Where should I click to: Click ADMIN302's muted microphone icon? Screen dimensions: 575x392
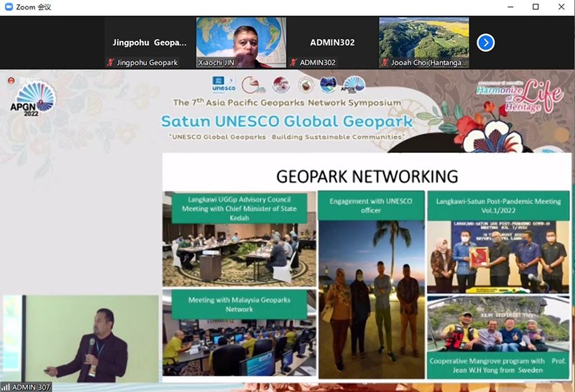click(x=293, y=63)
